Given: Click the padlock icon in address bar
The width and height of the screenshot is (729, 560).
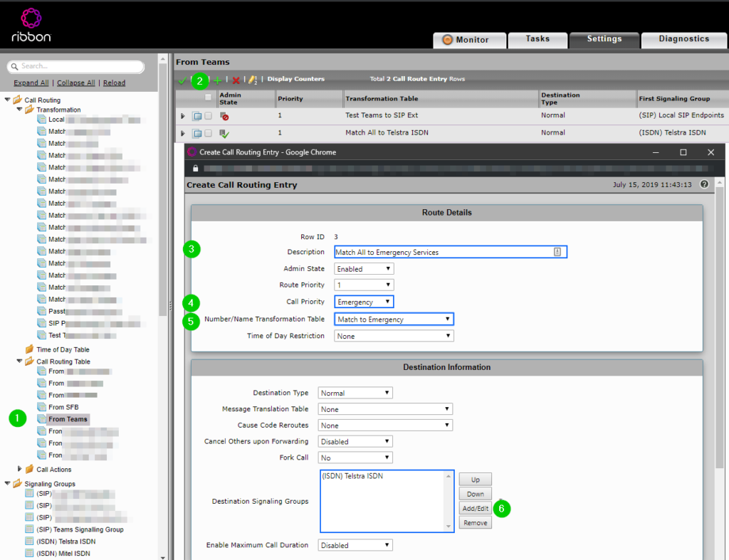Looking at the screenshot, I should [x=196, y=168].
